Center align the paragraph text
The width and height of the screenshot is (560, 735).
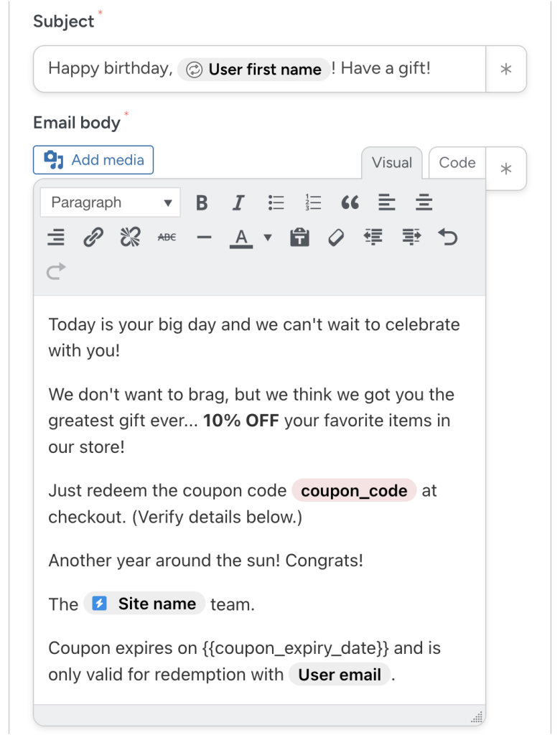(424, 202)
